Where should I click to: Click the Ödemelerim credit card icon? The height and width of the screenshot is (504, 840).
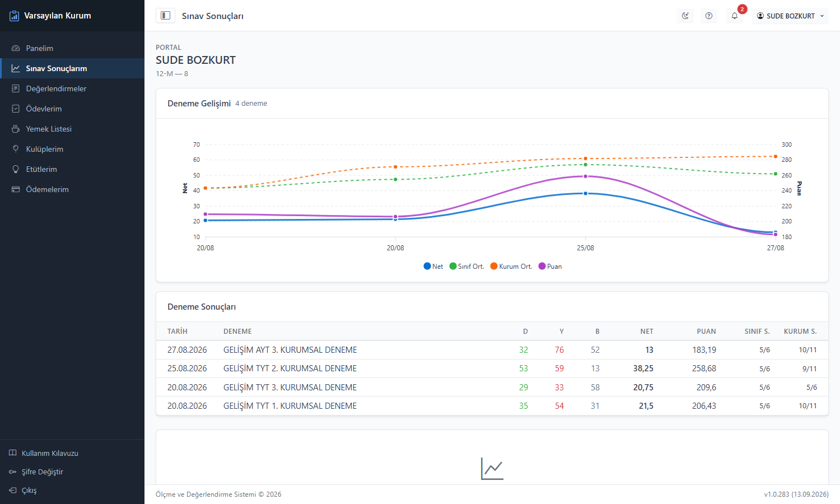(x=16, y=189)
